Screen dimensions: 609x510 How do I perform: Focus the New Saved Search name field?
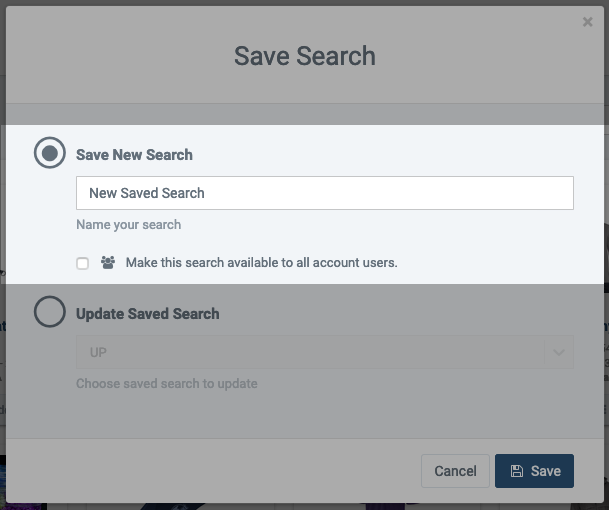325,193
